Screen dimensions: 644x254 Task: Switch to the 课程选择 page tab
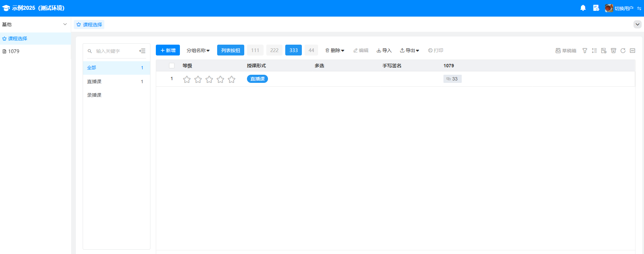pyautogui.click(x=89, y=25)
